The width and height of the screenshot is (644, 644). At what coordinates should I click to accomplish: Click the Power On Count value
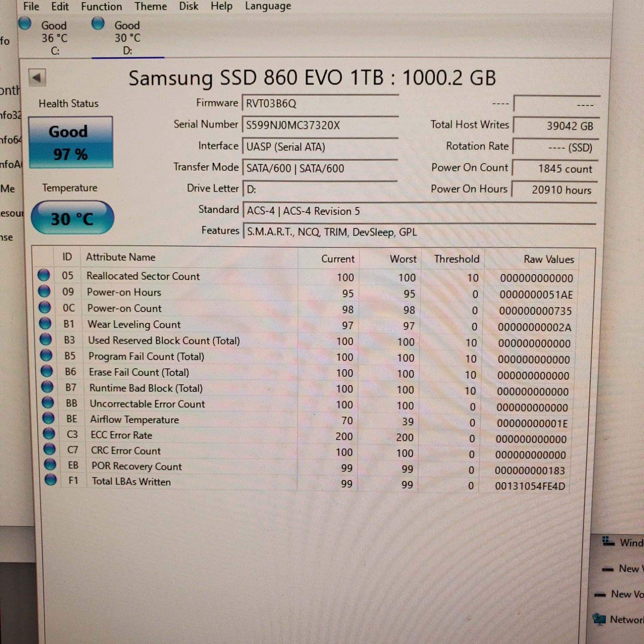pos(555,169)
